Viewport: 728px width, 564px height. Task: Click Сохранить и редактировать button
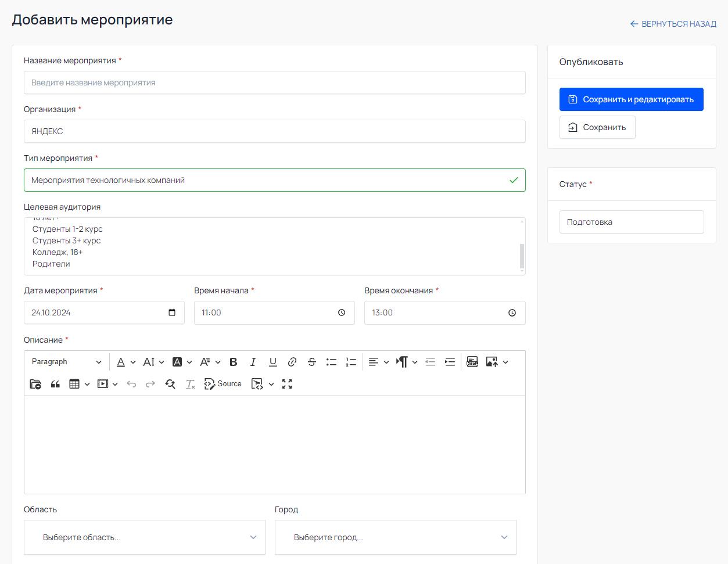pyautogui.click(x=632, y=99)
